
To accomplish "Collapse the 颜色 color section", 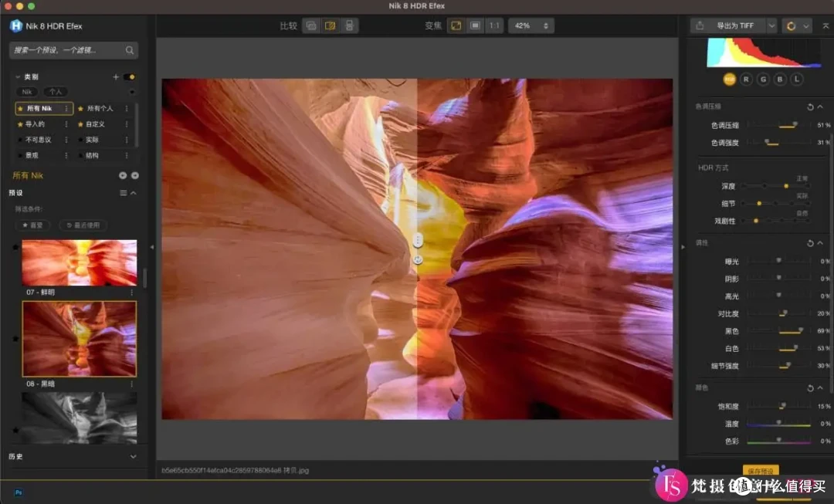I will [x=820, y=388].
